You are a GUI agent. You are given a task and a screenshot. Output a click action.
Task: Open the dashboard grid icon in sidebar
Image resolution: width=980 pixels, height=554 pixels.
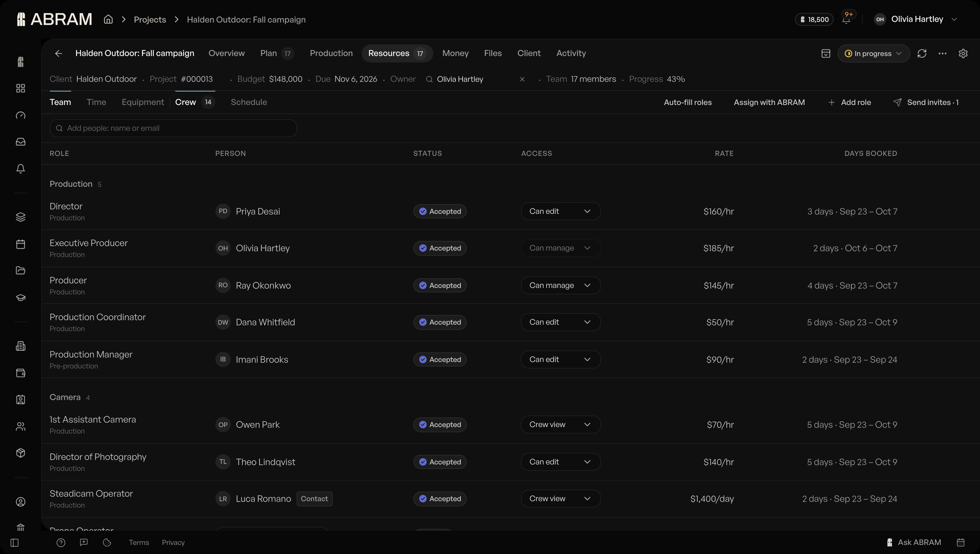21,88
